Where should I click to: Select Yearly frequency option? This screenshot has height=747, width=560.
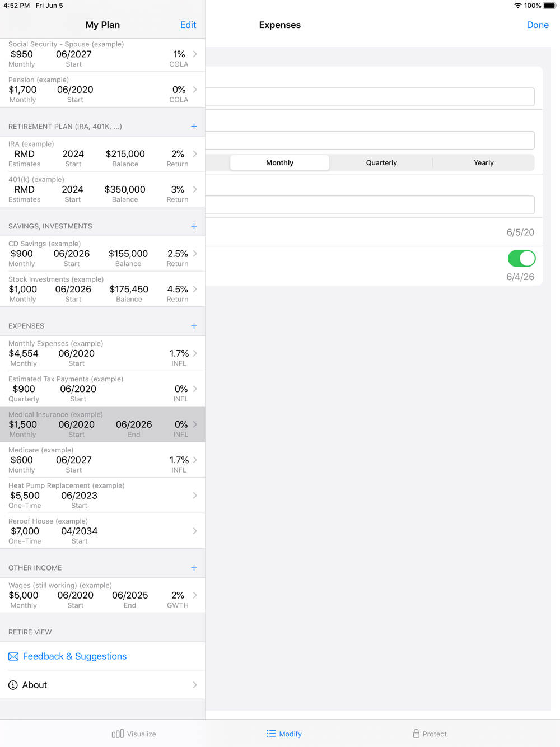(483, 163)
